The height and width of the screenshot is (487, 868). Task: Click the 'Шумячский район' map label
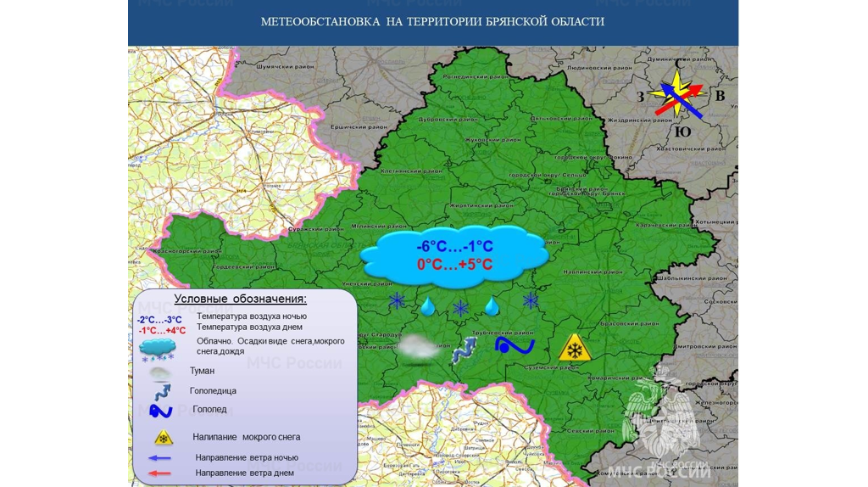tap(286, 66)
